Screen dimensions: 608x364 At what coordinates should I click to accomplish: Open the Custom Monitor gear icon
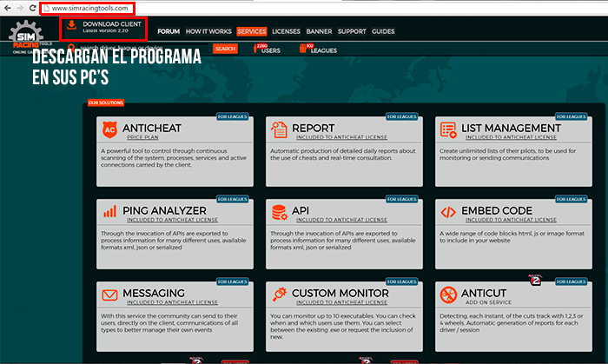click(281, 293)
